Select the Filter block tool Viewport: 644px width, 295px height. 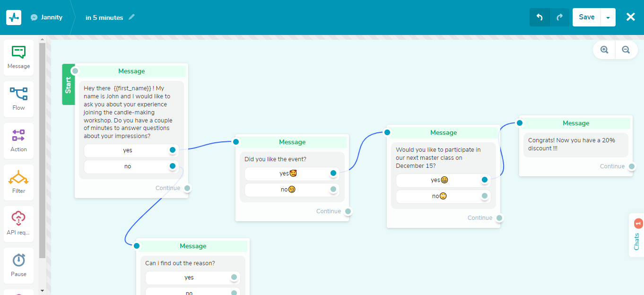point(18,182)
